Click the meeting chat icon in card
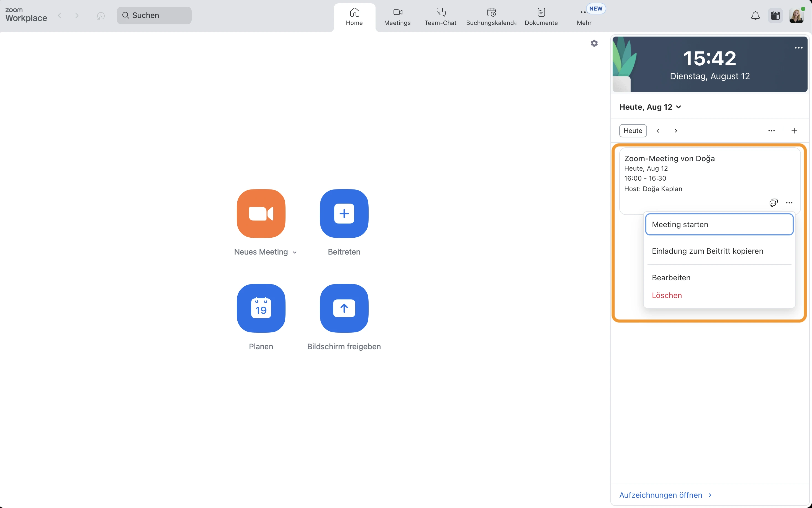This screenshot has width=812, height=508. [x=773, y=202]
